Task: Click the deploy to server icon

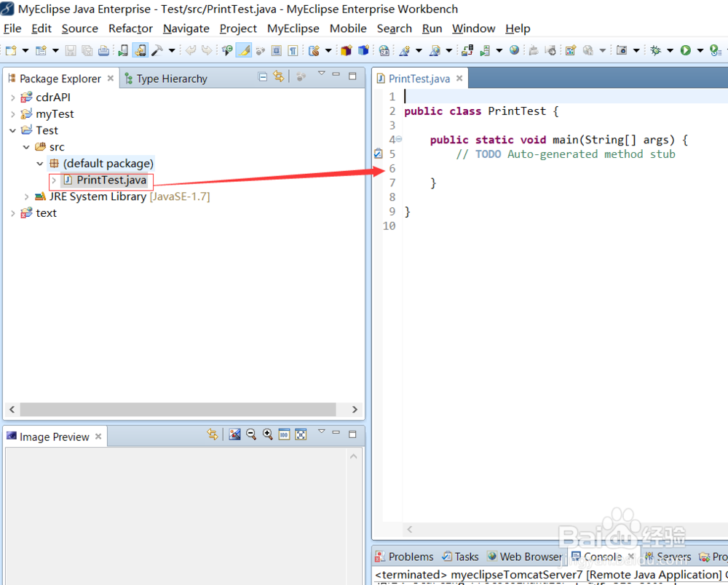Action: pyautogui.click(x=467, y=50)
